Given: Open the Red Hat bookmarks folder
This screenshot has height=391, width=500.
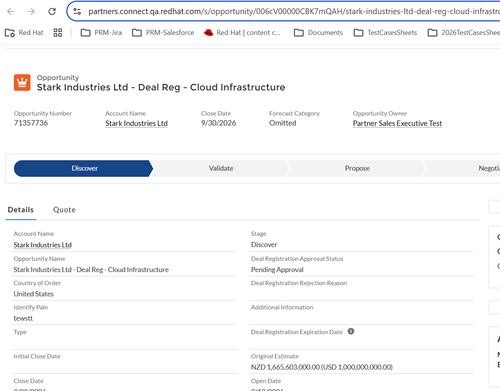Looking at the screenshot, I should click(x=24, y=33).
